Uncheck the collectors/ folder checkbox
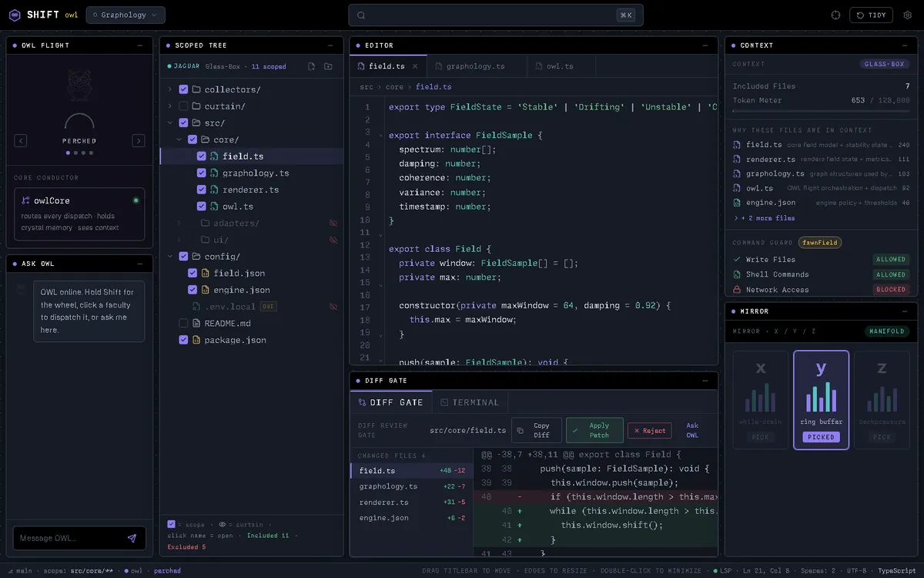The width and height of the screenshot is (924, 578). pyautogui.click(x=183, y=89)
